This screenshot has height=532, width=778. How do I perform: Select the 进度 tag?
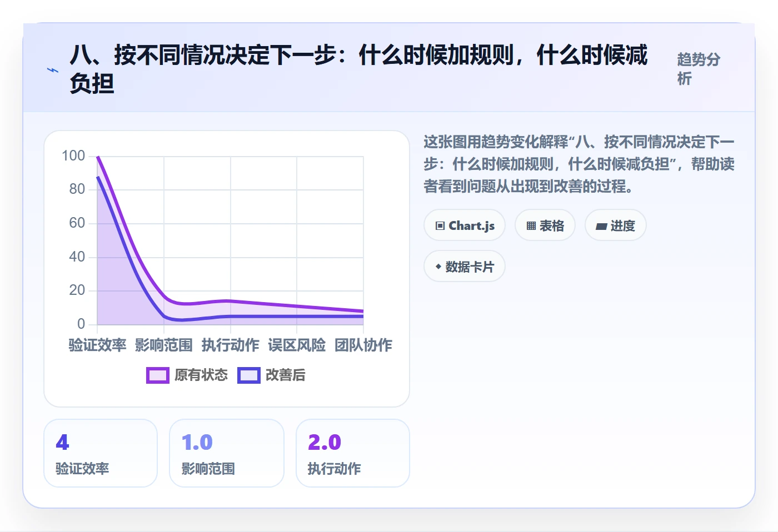[616, 225]
